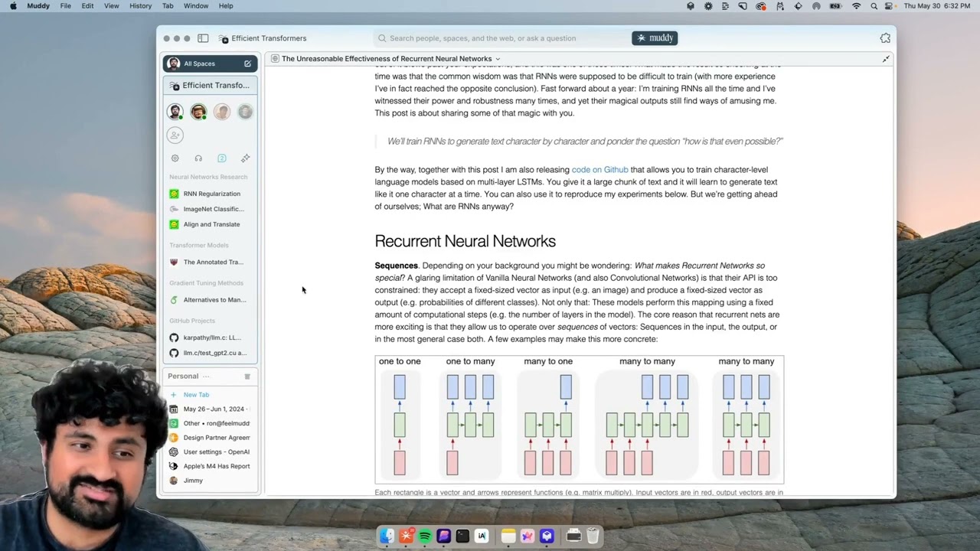The height and width of the screenshot is (551, 980).
Task: Click the Wi-Fi status icon
Action: (x=856, y=6)
